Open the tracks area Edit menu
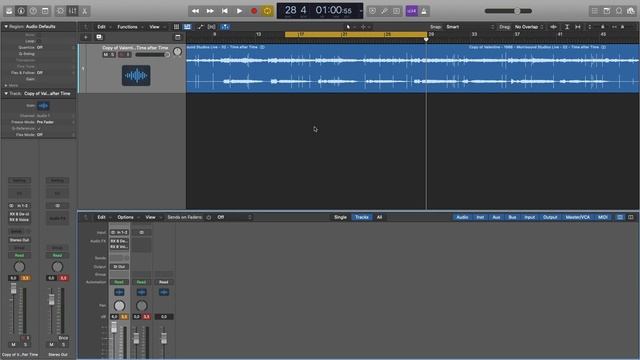This screenshot has height=360, width=640. 101,27
